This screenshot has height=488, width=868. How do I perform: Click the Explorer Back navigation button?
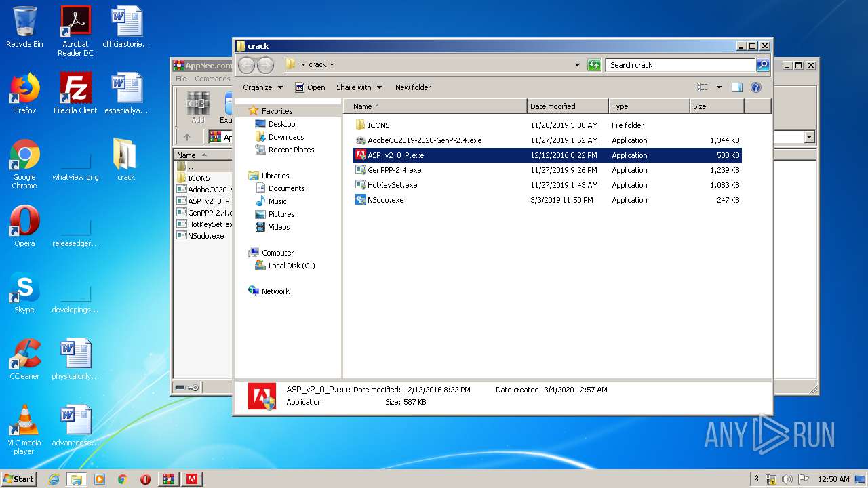246,65
